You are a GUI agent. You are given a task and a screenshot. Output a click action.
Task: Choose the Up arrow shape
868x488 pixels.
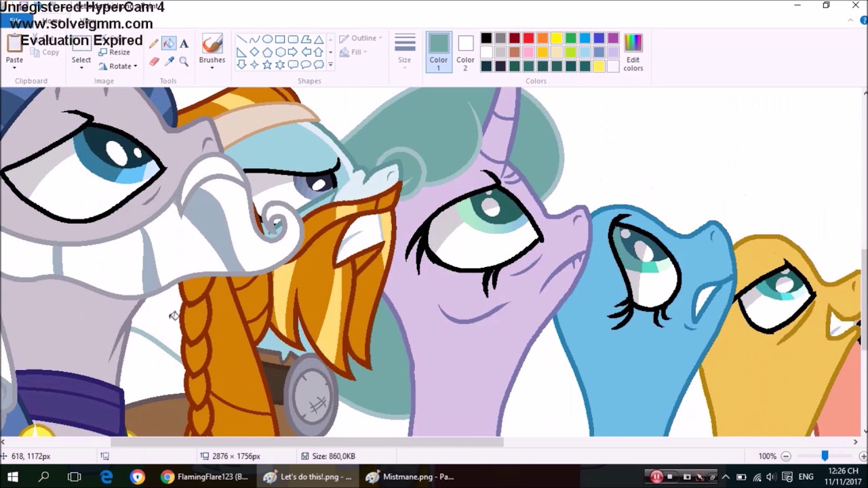pos(319,52)
